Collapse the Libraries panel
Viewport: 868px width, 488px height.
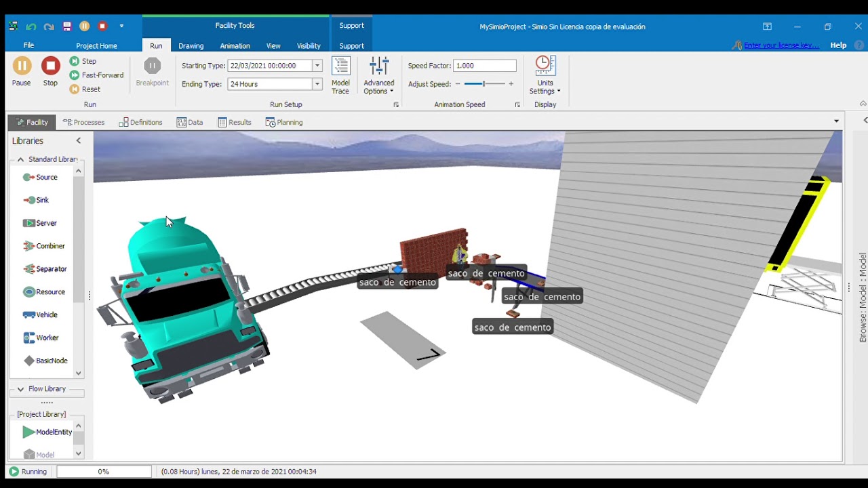click(79, 141)
